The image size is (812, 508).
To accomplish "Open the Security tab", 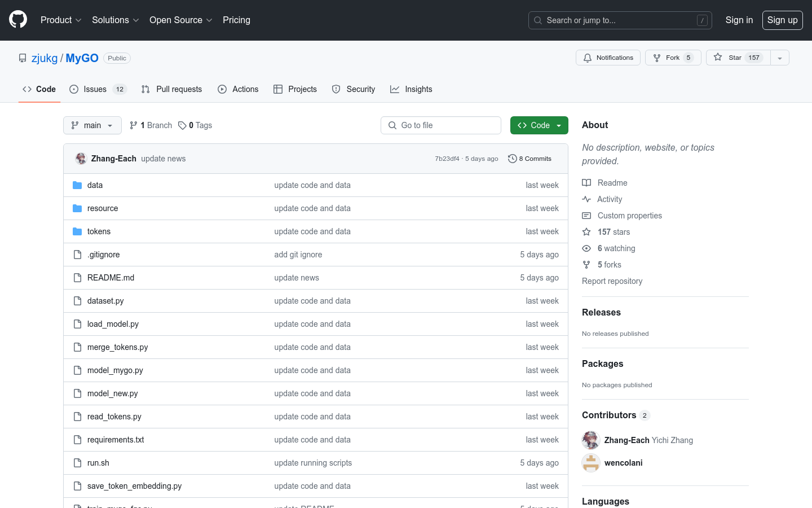I will [x=354, y=89].
